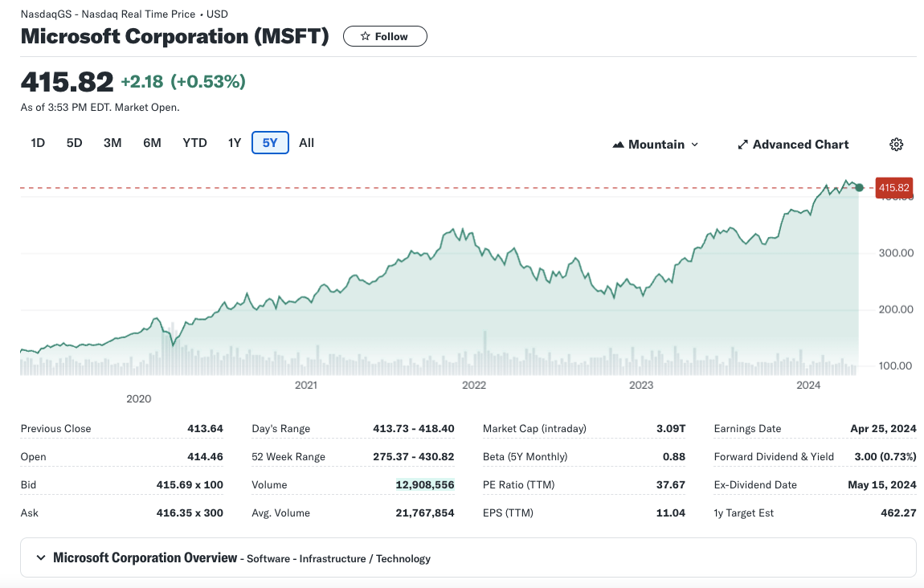Image resolution: width=924 pixels, height=588 pixels.
Task: Show the YTD chart range
Action: (194, 142)
